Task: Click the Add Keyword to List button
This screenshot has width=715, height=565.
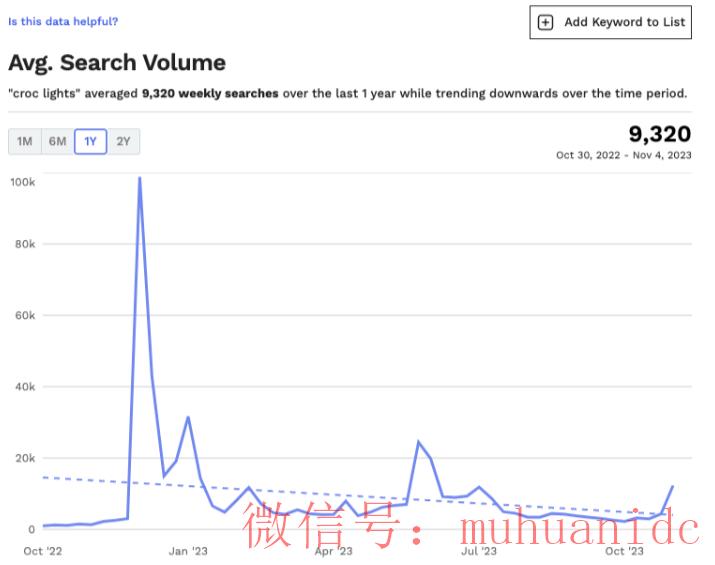Action: (611, 22)
